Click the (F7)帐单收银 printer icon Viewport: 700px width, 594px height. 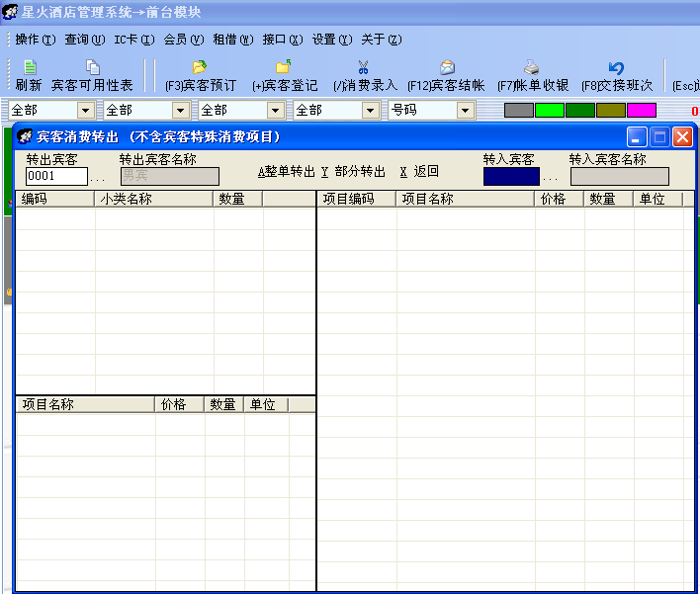pyautogui.click(x=531, y=67)
